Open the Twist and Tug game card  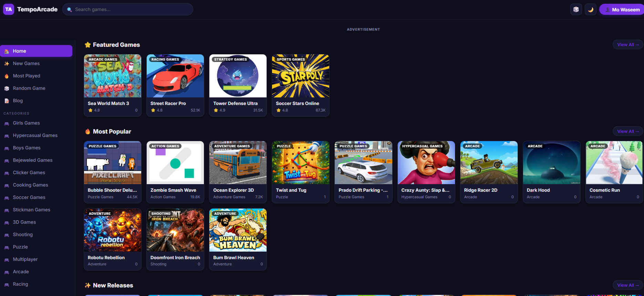pyautogui.click(x=301, y=172)
